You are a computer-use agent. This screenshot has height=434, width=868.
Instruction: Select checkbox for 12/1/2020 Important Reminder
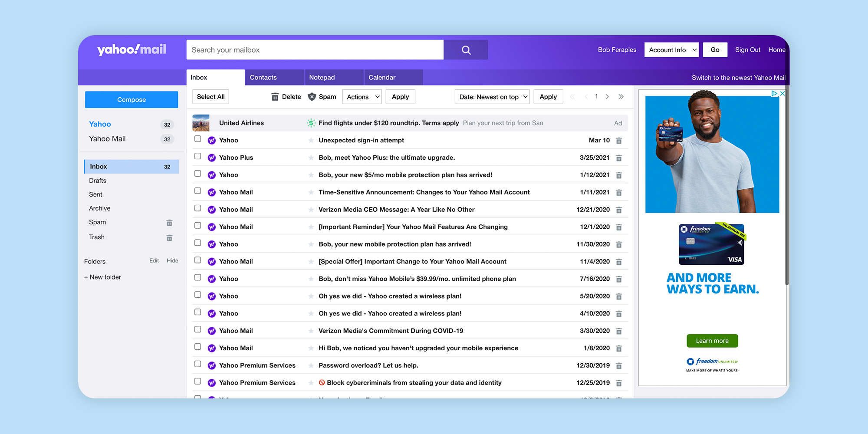(197, 226)
